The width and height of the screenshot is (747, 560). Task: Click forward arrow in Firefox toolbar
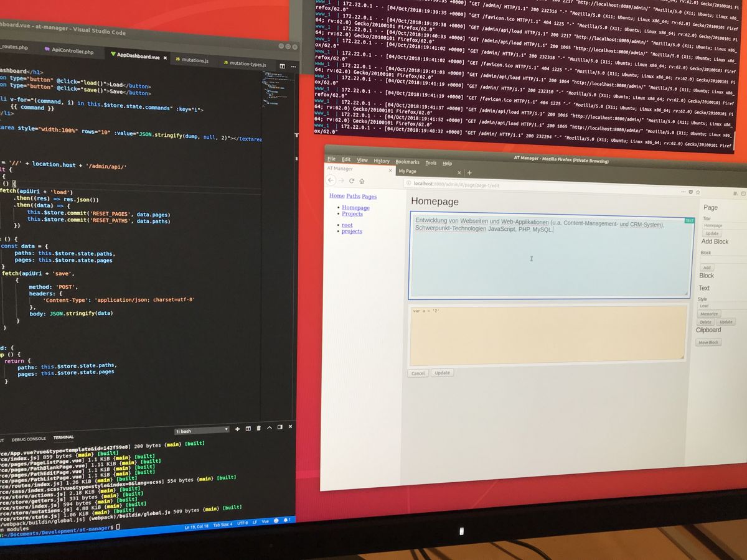(x=341, y=180)
